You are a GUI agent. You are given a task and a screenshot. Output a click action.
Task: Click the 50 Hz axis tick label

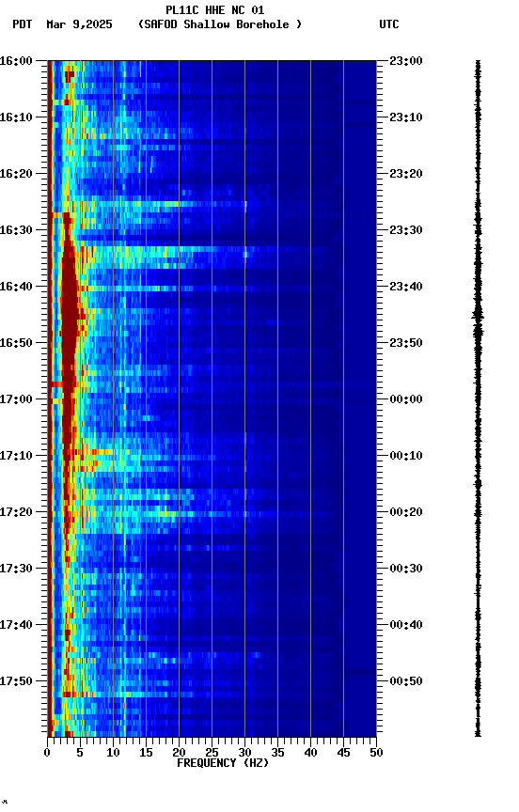point(376,753)
